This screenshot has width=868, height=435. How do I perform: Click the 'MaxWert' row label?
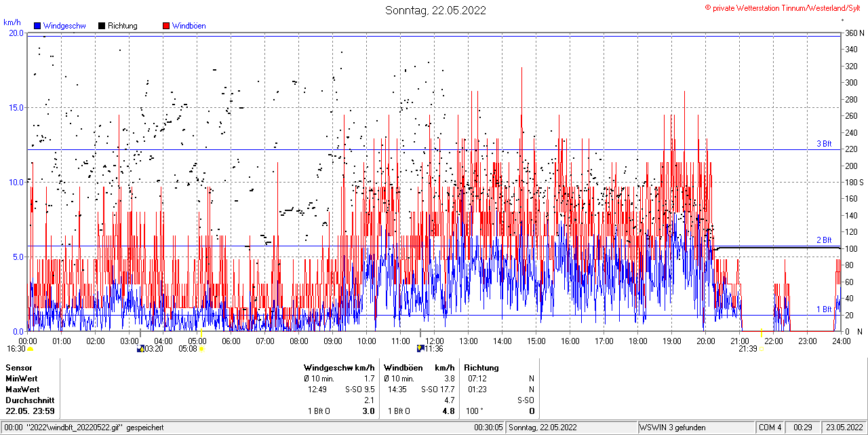pyautogui.click(x=23, y=390)
